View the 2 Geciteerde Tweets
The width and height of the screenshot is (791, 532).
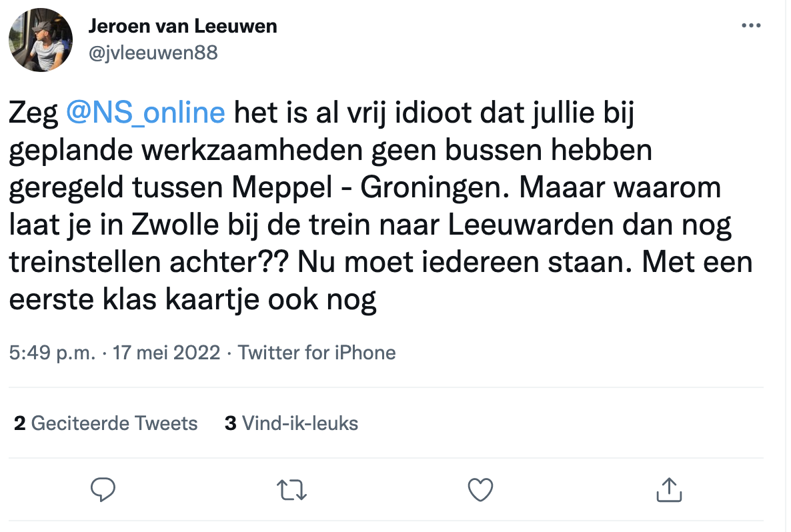(x=106, y=423)
